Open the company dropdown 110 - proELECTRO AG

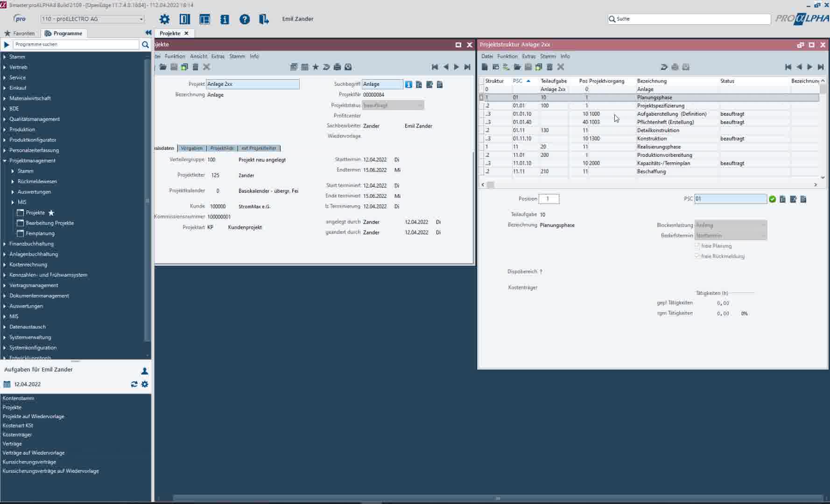coord(92,19)
